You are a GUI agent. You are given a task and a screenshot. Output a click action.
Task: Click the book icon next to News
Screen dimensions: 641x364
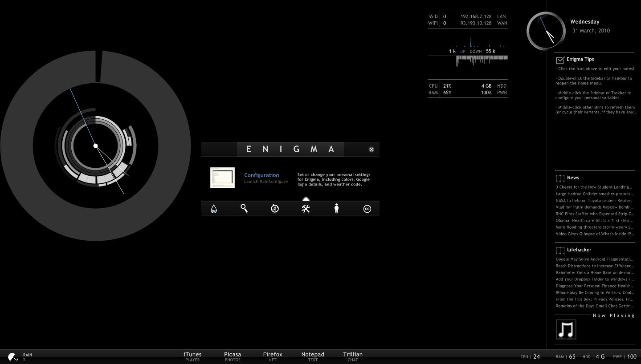560,178
